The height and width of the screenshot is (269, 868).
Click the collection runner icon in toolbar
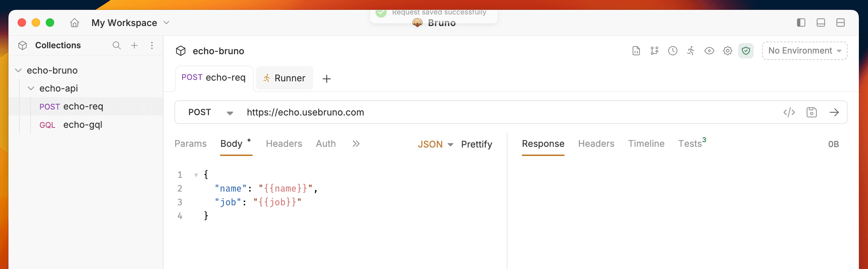click(x=691, y=51)
